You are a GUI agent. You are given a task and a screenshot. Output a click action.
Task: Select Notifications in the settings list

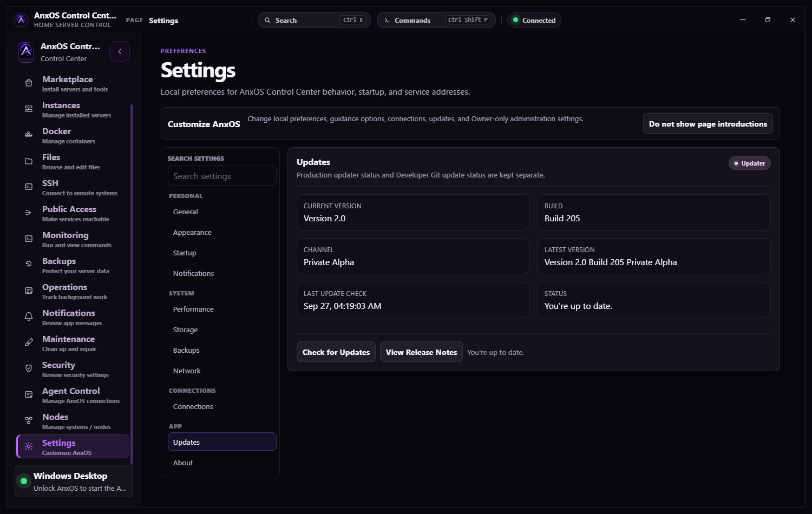click(x=222, y=274)
